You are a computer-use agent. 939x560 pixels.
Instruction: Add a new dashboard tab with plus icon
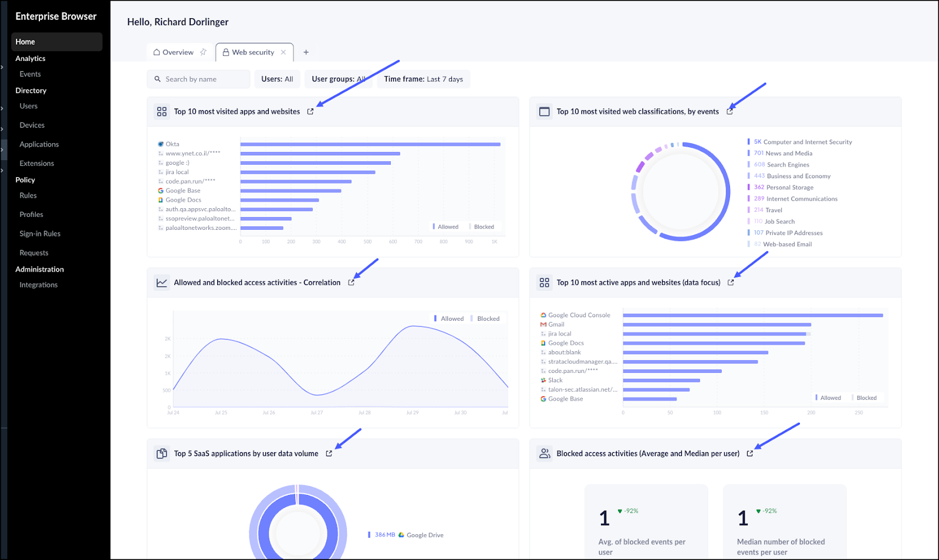pyautogui.click(x=306, y=52)
